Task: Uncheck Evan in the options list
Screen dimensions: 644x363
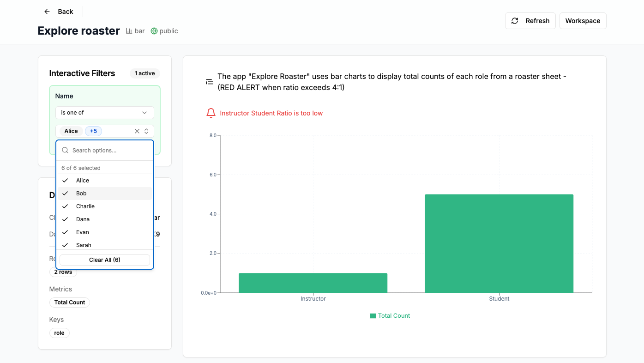Action: (x=82, y=232)
